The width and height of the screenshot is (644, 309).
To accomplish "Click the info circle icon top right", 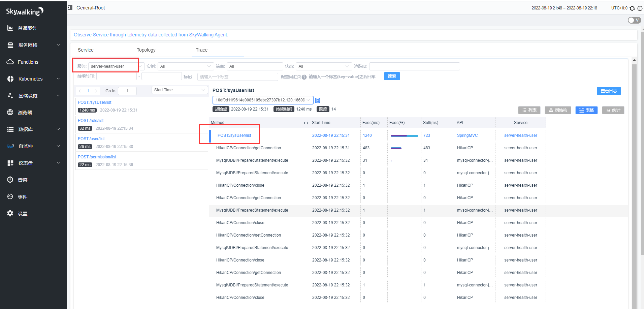I will pyautogui.click(x=640, y=8).
